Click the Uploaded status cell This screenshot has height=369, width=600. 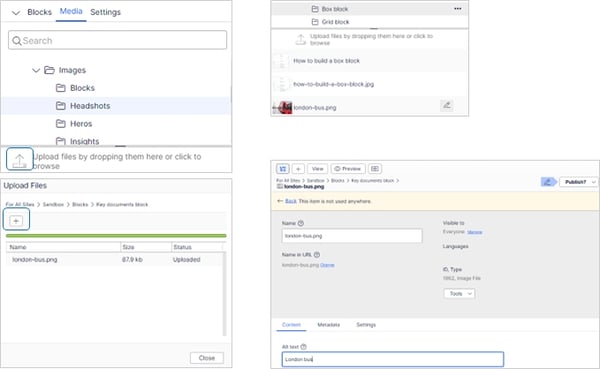186,260
